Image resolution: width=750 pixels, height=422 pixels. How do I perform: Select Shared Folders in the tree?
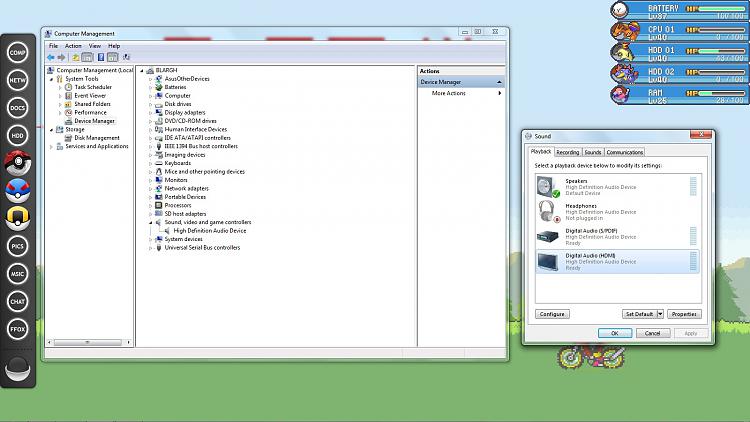coord(92,104)
